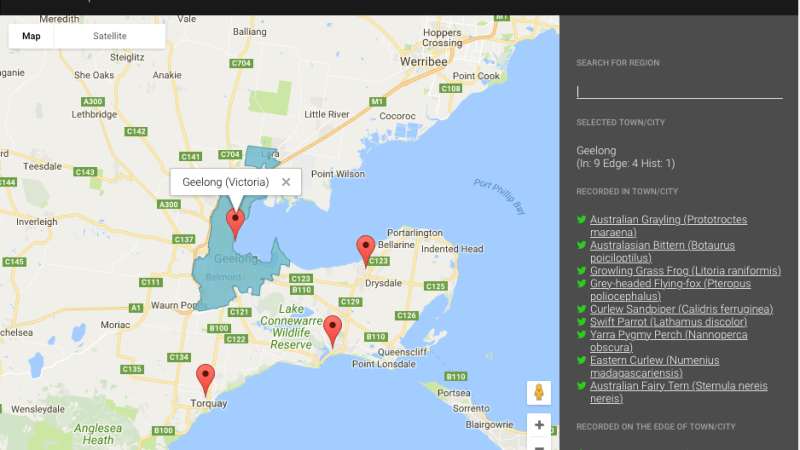Click the red map marker in Geelong
The height and width of the screenshot is (450, 800).
click(x=235, y=221)
